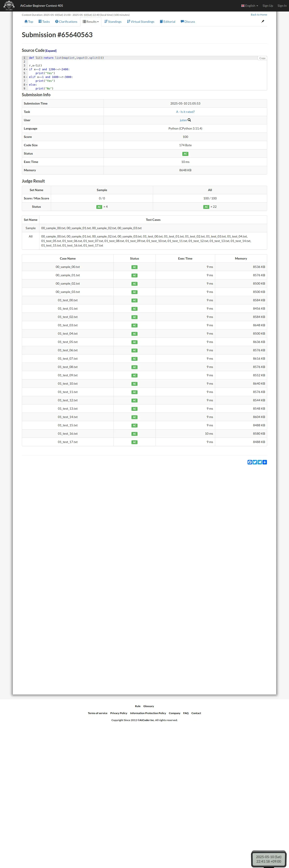289x868 pixels.
Task: Open the Contact footer link
Action: point(196,713)
